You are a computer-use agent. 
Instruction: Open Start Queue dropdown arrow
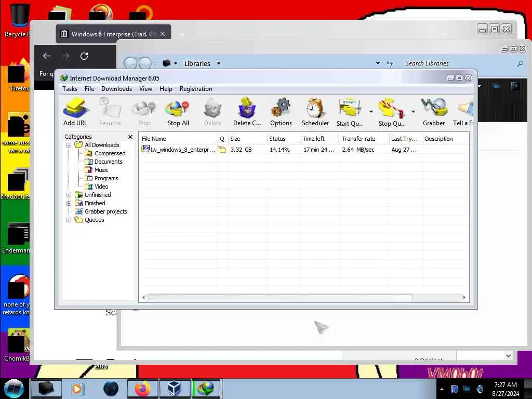371,111
